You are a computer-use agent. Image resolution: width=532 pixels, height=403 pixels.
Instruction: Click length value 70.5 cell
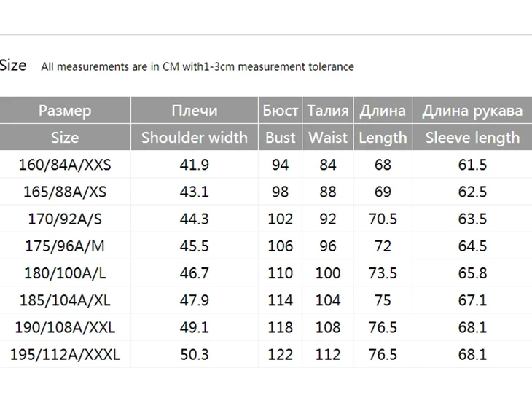tap(383, 219)
